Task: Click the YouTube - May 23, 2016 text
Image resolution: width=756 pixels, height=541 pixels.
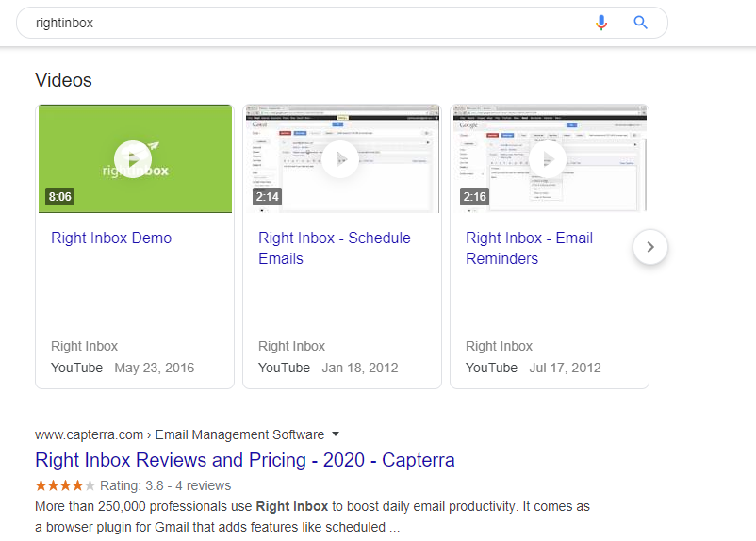Action: pos(123,368)
